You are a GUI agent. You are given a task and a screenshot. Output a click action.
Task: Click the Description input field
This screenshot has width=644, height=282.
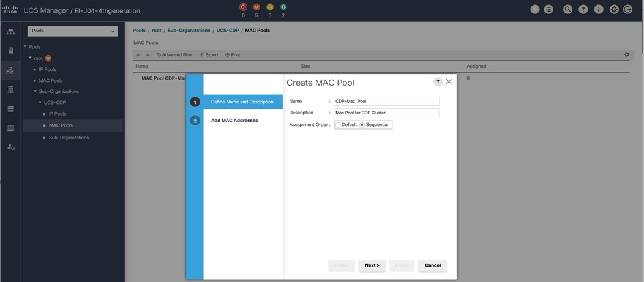click(386, 113)
